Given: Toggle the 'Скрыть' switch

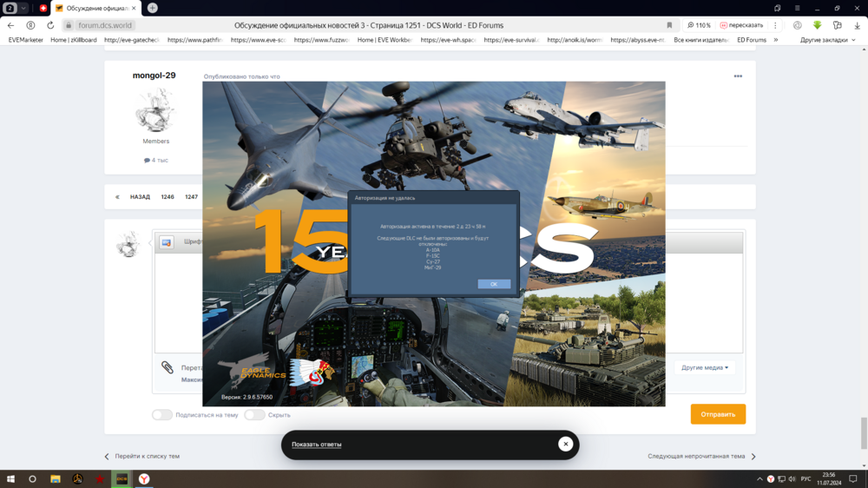Looking at the screenshot, I should click(x=254, y=414).
